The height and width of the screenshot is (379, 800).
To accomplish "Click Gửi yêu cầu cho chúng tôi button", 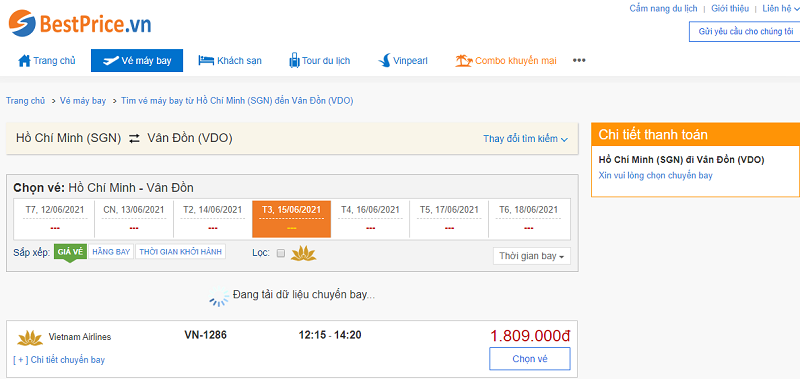I will [745, 32].
